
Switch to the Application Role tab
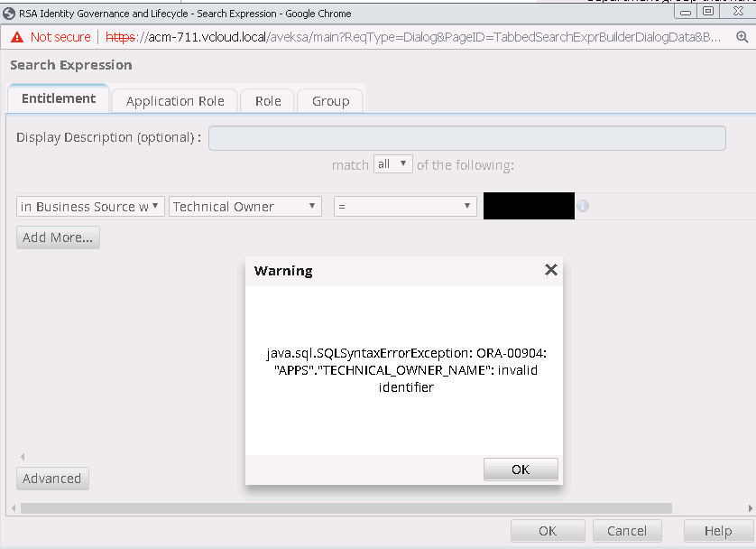tap(173, 101)
